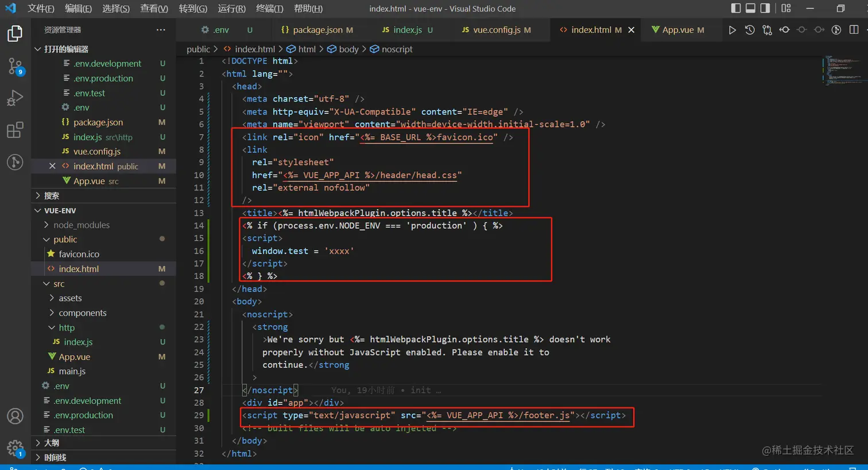
Task: Open Explorer panel more actions (...)
Action: coord(161,30)
